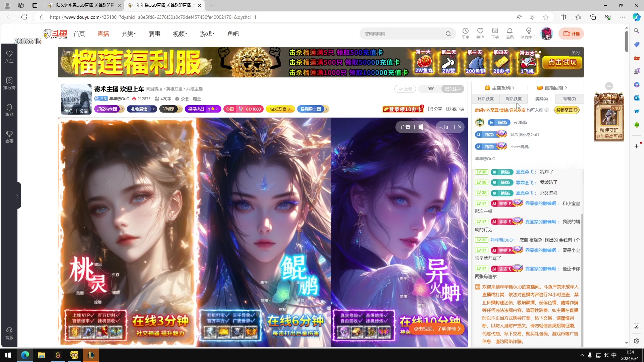Open Edge sidebar search icon

636,31
